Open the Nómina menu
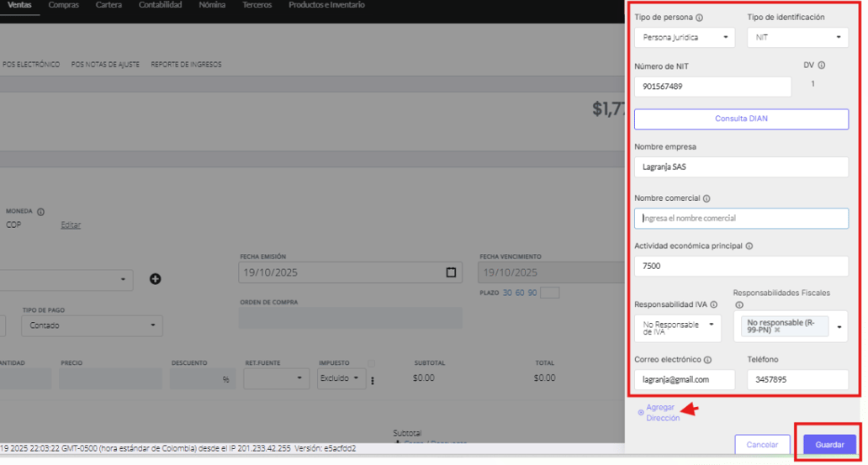The height and width of the screenshot is (465, 868). 212,5
